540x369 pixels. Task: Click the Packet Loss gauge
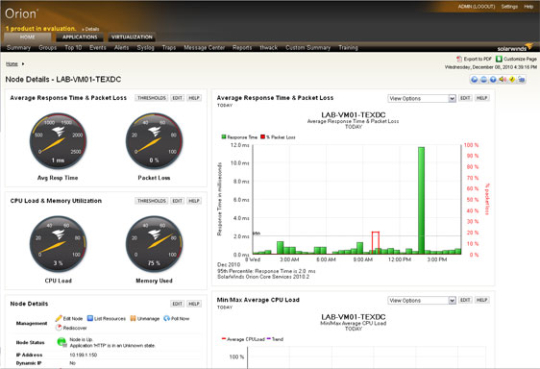(154, 141)
